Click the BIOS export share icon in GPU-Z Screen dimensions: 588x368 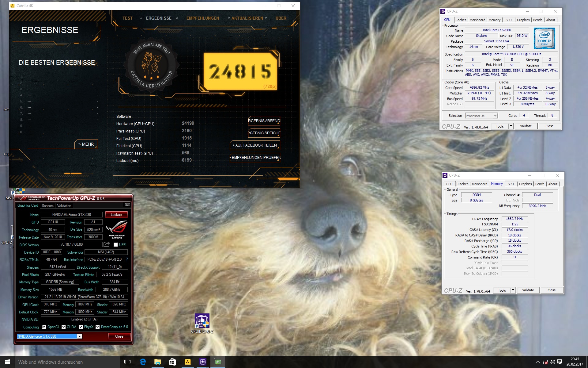107,244
